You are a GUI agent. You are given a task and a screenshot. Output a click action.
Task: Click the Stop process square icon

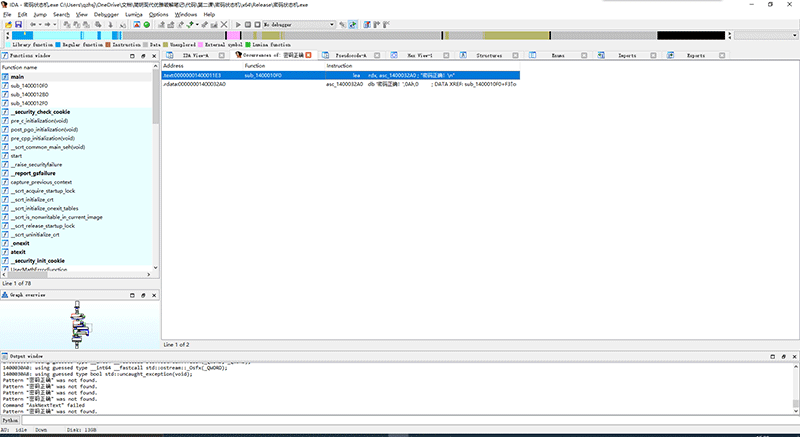pos(255,24)
